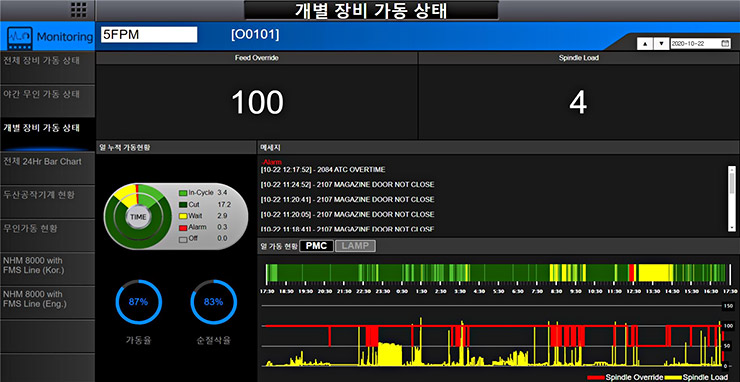Click the Monitoring waveform icon
The width and height of the screenshot is (740, 382).
coord(20,37)
